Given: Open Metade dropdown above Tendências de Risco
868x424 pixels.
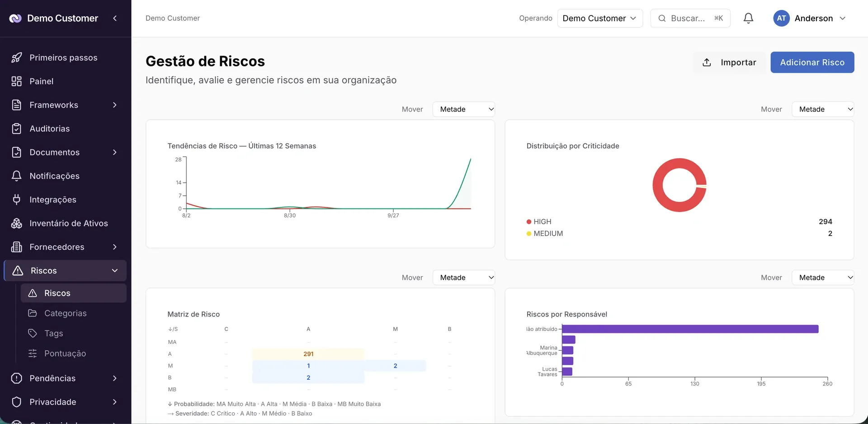Looking at the screenshot, I should point(464,109).
